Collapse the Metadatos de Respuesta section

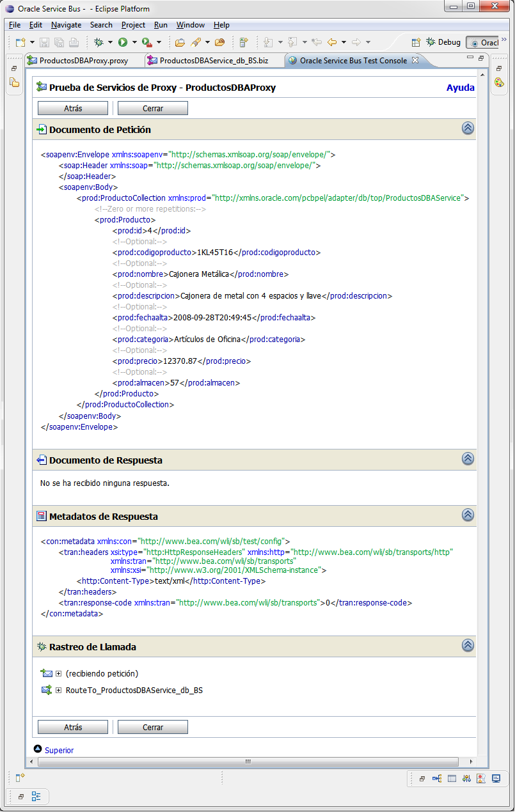click(x=468, y=515)
